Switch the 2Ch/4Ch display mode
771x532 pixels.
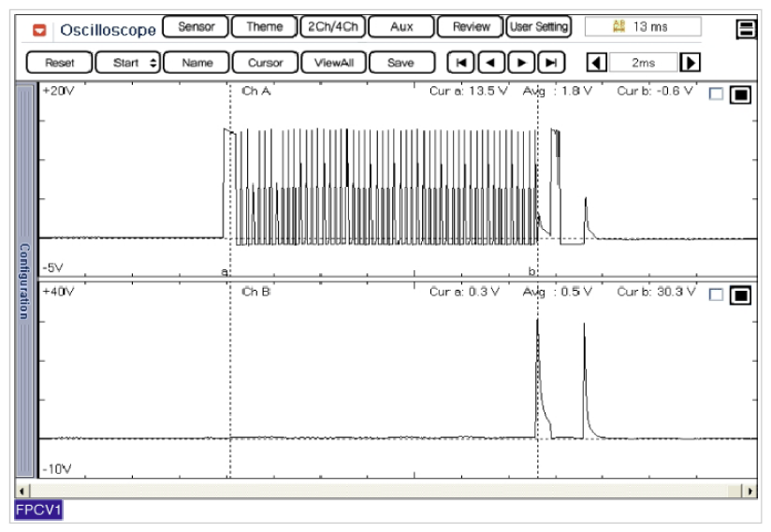(332, 27)
